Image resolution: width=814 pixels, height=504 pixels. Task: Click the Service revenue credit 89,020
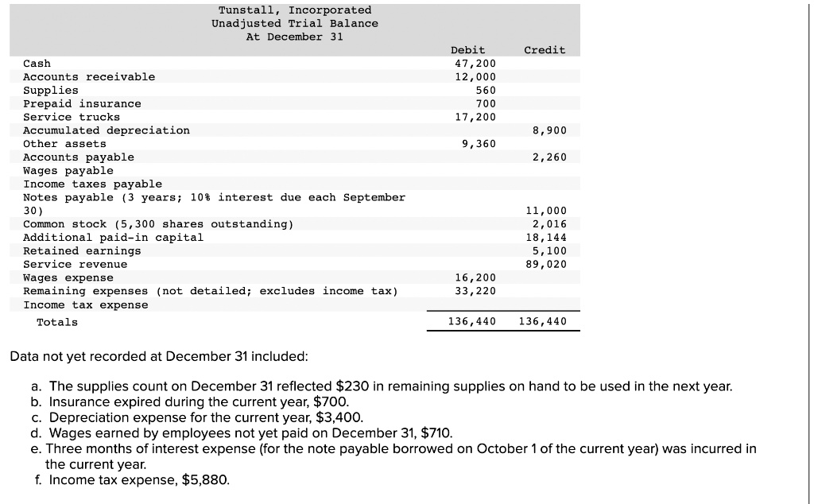coord(546,264)
